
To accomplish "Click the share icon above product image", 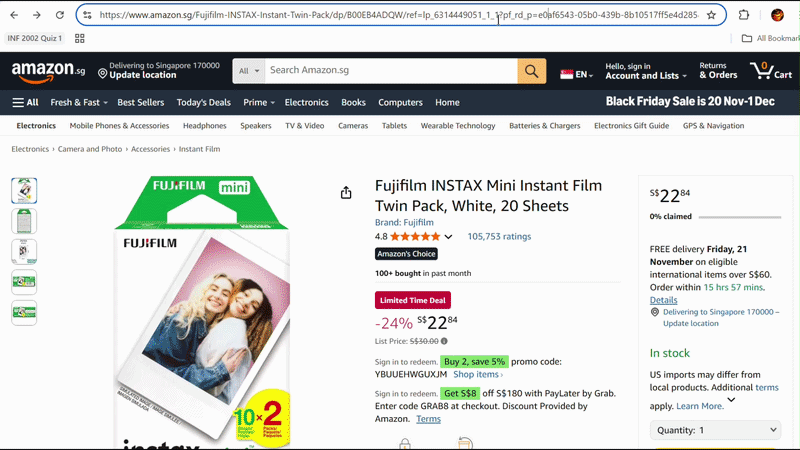I will tap(346, 193).
